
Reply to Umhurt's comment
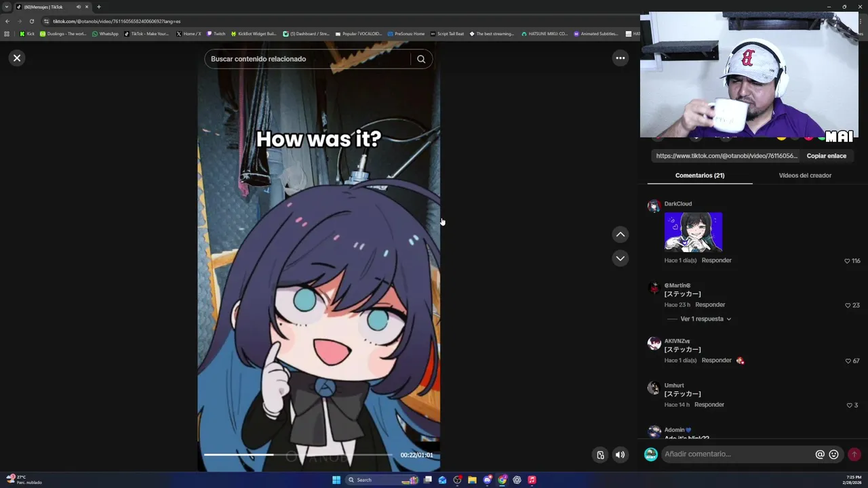[709, 405]
